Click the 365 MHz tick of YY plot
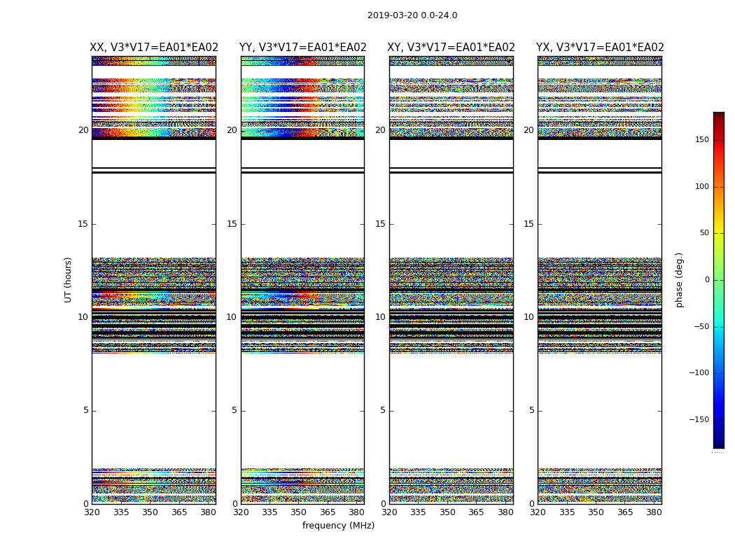 (x=328, y=512)
